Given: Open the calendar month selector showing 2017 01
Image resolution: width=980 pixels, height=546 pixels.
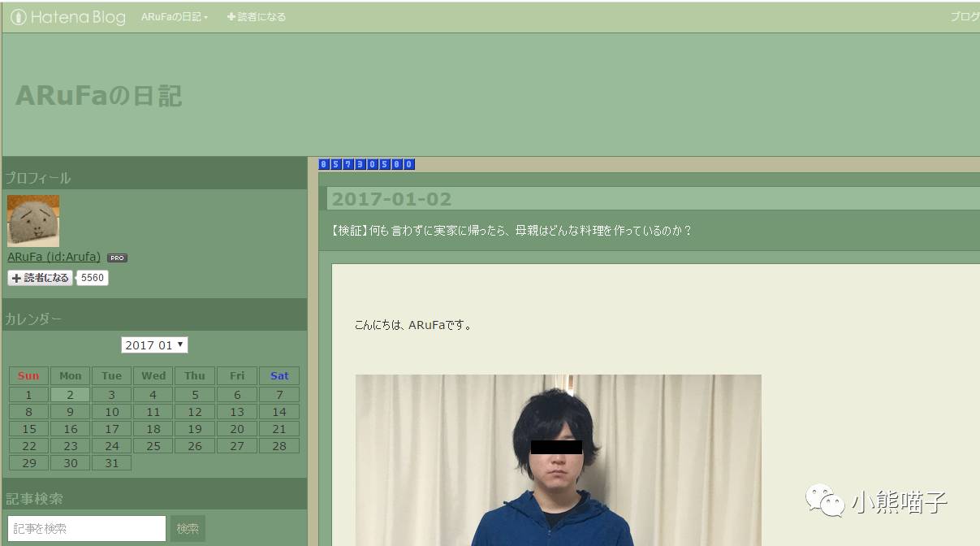Looking at the screenshot, I should coord(154,344).
